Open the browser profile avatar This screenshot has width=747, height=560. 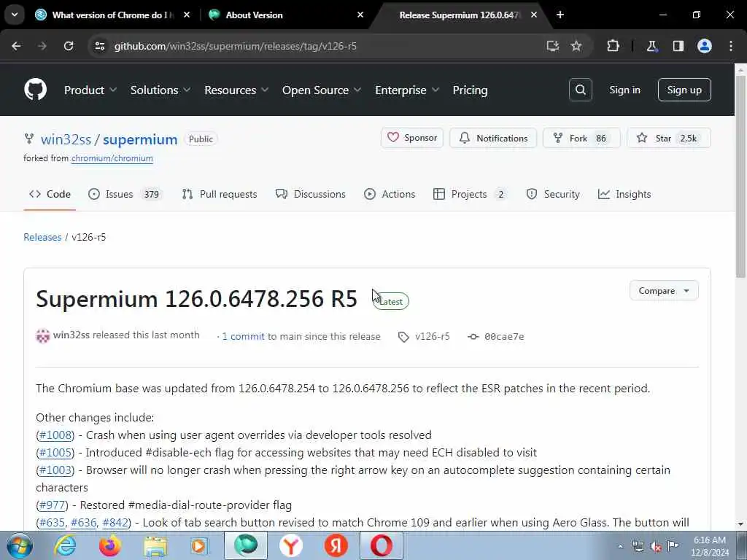point(705,46)
